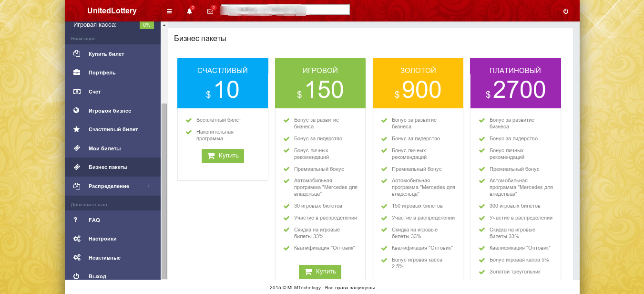Buy the Игровой $150 package
The width and height of the screenshot is (644, 294).
click(x=320, y=272)
